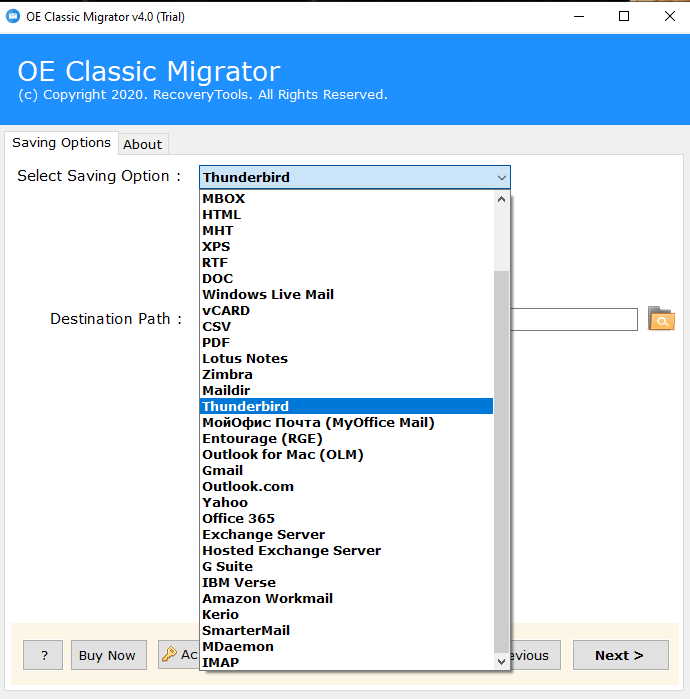The image size is (690, 699).
Task: Minimize the OE Classic Migrator window
Action: pos(579,16)
